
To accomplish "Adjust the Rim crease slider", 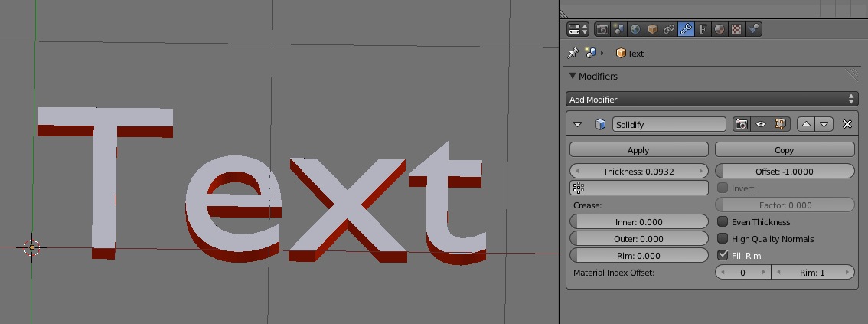I will point(639,255).
